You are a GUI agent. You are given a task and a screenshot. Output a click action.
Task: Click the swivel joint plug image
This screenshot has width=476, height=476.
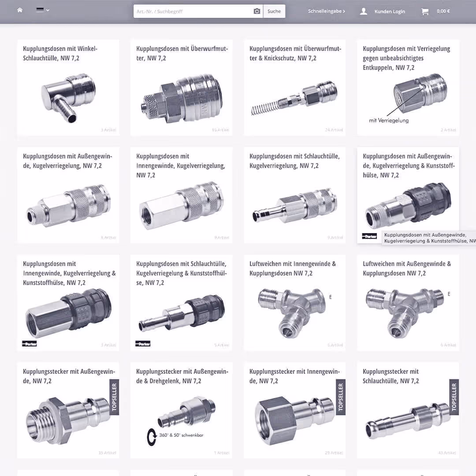coord(186,412)
